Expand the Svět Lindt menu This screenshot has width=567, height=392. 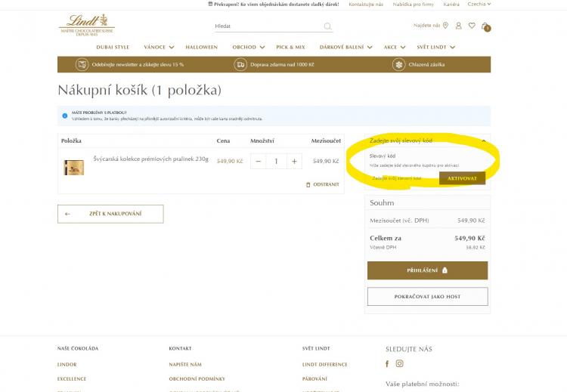pos(435,48)
